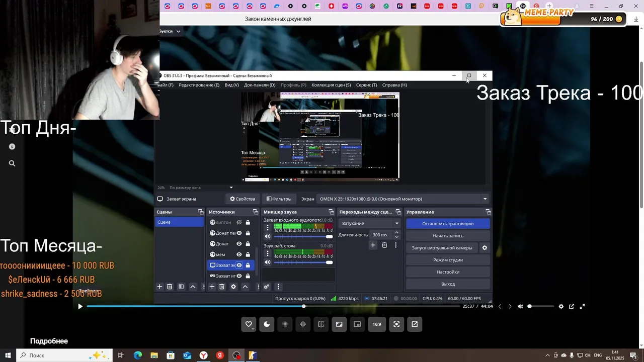This screenshot has width=644, height=362.
Task: Go to previous video with left chevron
Action: pyautogui.click(x=500, y=306)
